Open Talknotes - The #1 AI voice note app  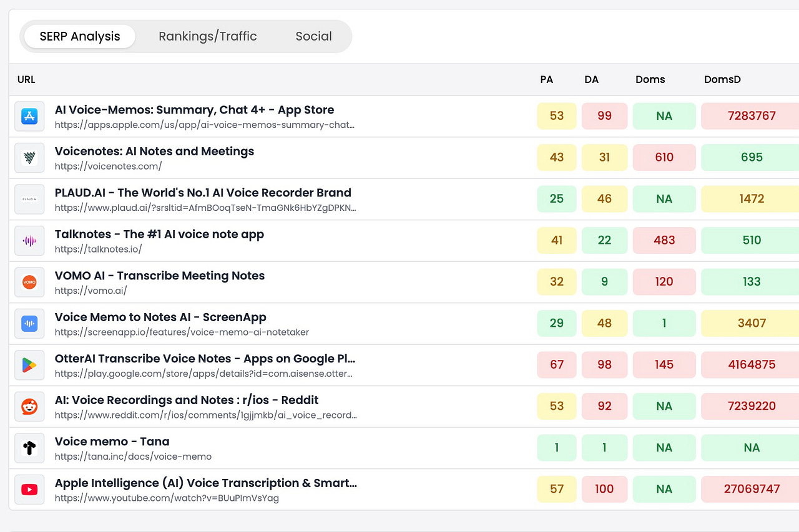pyautogui.click(x=159, y=234)
